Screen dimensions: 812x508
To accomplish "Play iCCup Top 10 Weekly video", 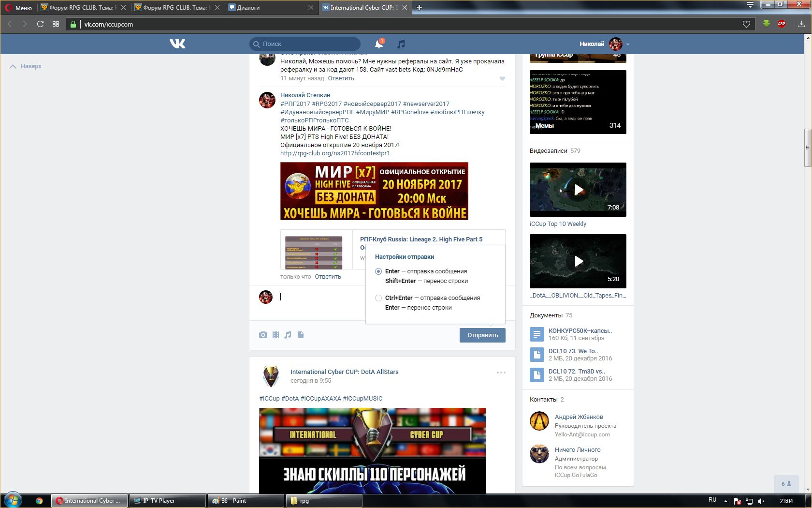I will (x=578, y=190).
